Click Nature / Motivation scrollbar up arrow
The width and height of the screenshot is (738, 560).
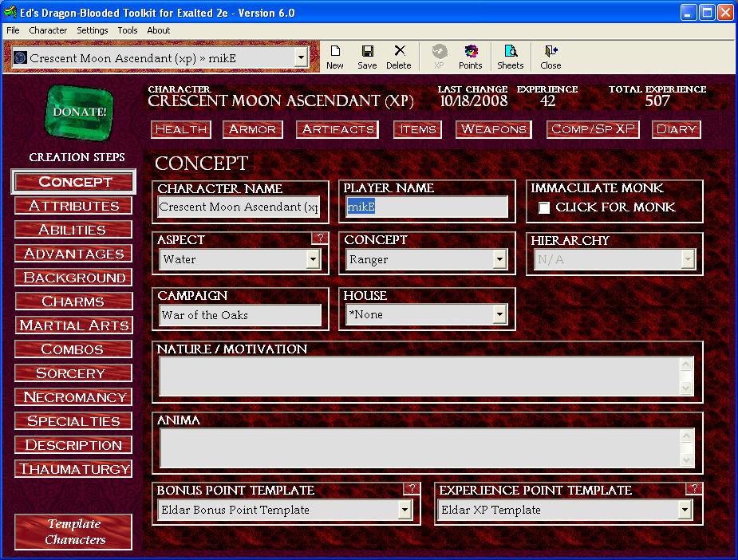[686, 365]
